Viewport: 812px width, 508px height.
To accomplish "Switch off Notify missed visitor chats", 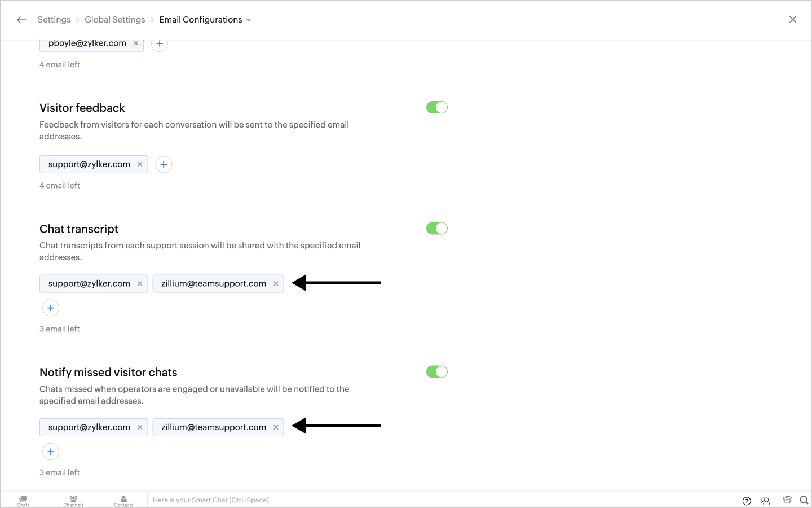I will [437, 372].
